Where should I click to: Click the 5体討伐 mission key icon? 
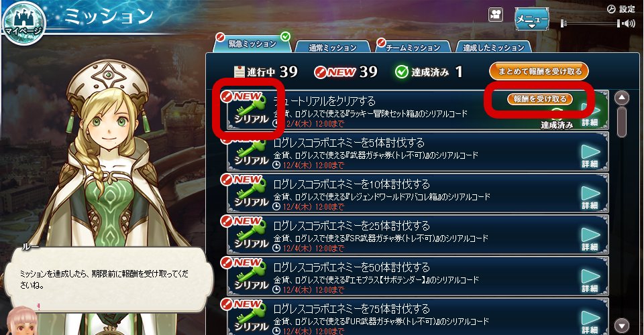point(250,152)
